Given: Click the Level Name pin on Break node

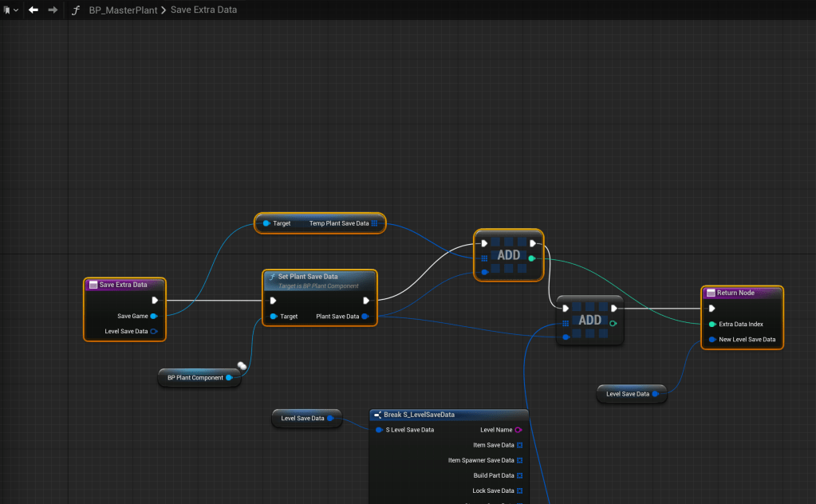Looking at the screenshot, I should pos(518,430).
